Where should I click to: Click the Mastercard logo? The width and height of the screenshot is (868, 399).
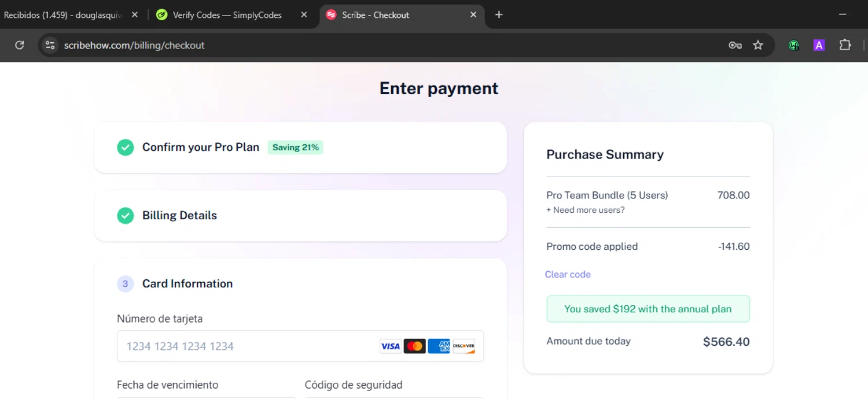coord(415,346)
